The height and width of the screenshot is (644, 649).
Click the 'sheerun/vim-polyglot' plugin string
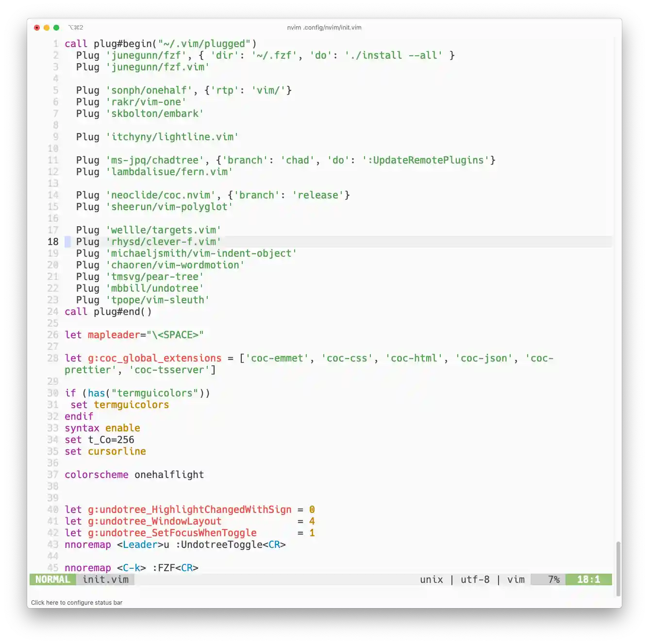[x=169, y=207]
